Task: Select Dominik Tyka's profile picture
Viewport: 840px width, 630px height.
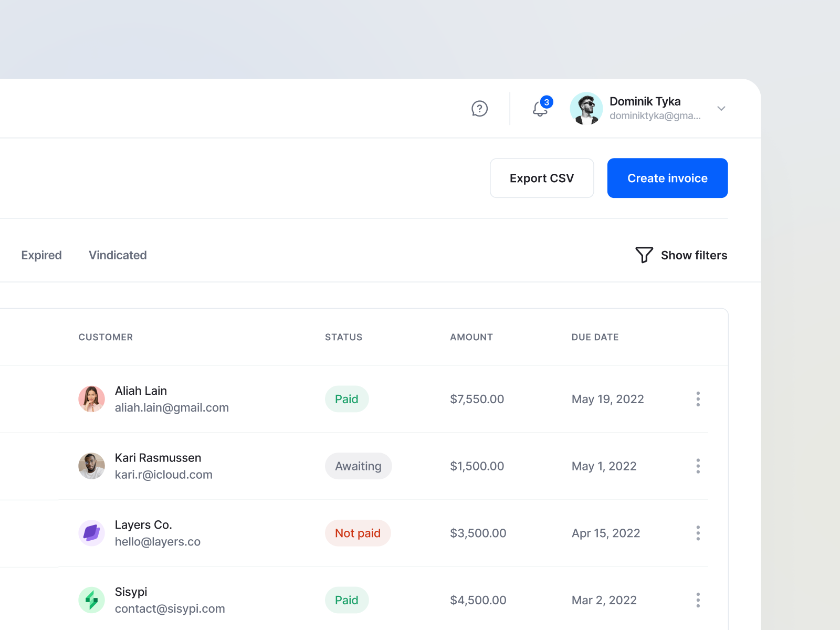Action: pyautogui.click(x=586, y=109)
